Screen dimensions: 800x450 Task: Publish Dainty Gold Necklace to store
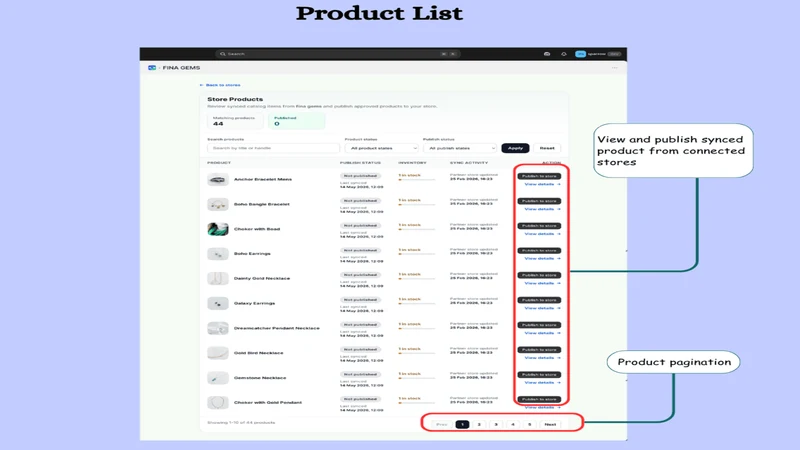(x=539, y=275)
